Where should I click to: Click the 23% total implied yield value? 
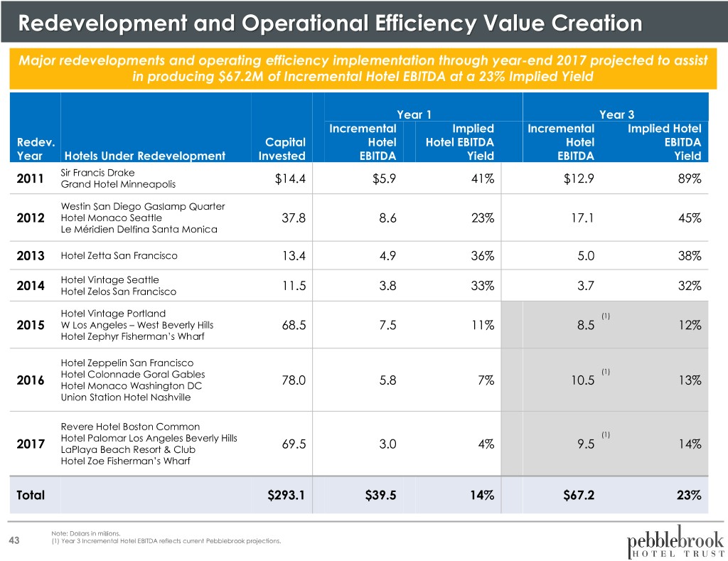690,494
